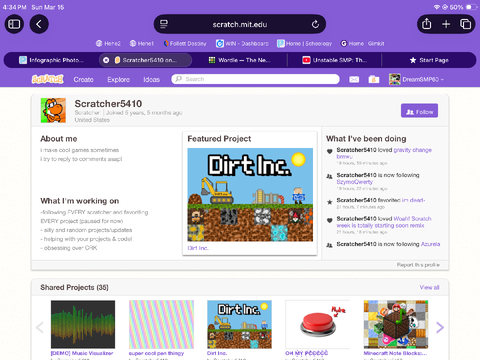
Task: Open the red button project thumbnail
Action: tap(318, 324)
